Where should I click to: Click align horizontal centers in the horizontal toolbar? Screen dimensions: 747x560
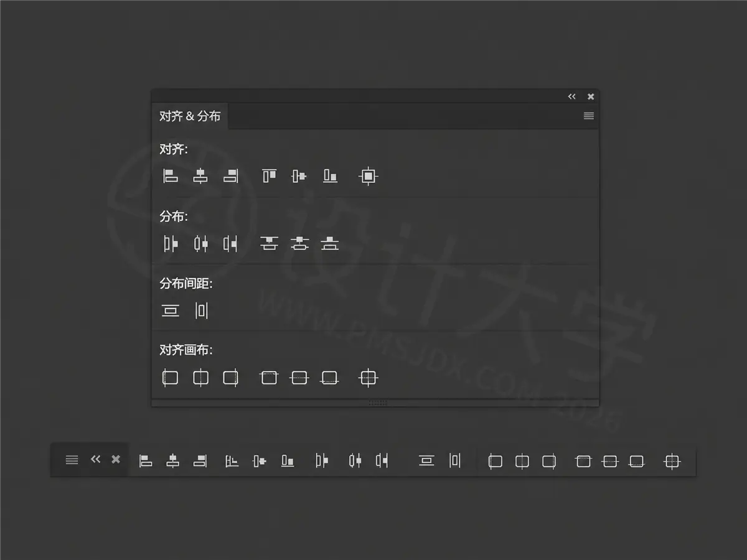(172, 461)
